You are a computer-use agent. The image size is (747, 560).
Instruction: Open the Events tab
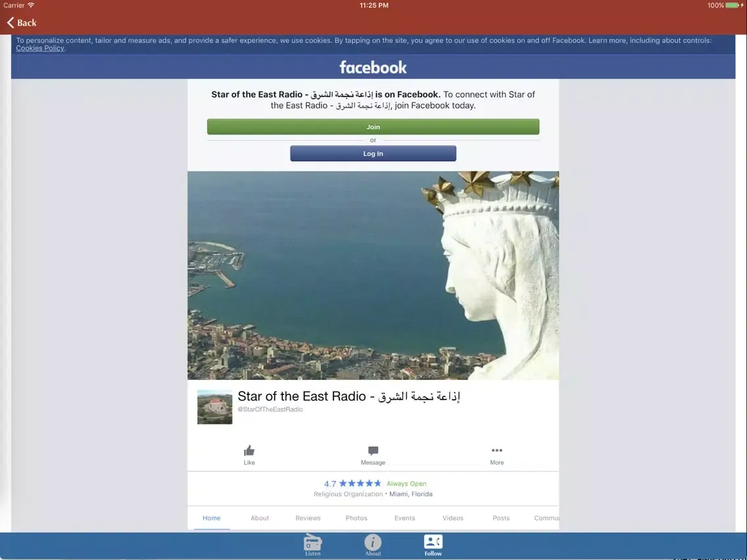pos(404,518)
